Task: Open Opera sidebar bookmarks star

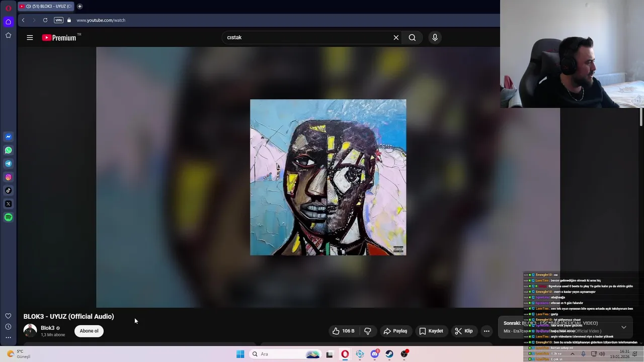Action: (8, 35)
